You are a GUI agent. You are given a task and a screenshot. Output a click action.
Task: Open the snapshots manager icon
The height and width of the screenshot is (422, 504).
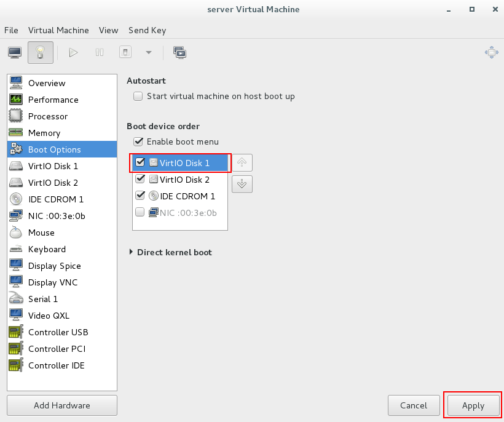pos(179,52)
